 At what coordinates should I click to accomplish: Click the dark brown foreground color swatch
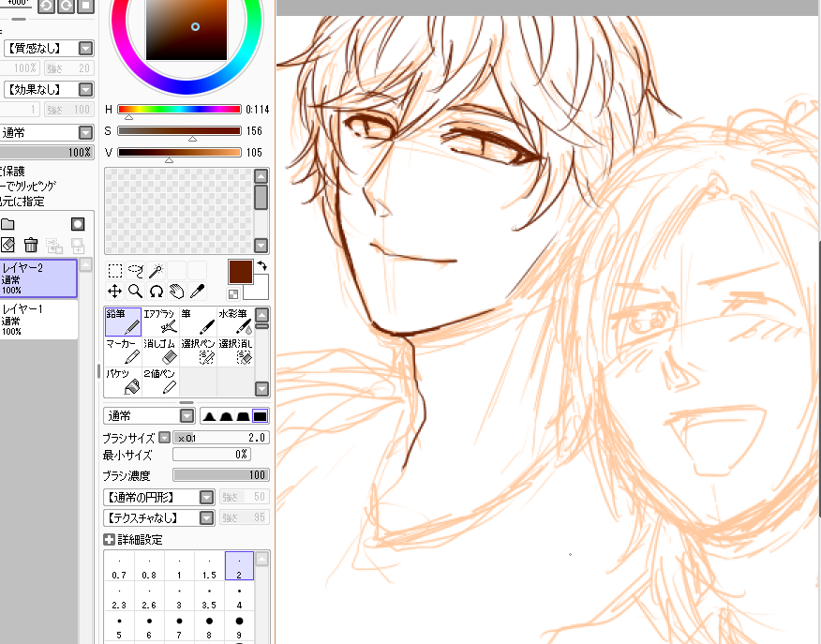click(x=240, y=272)
